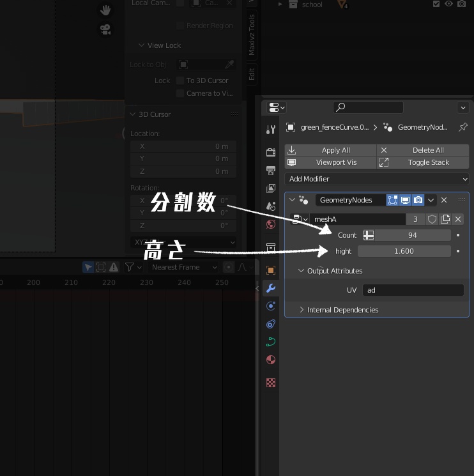
Task: Toggle school collection exclude checkbox
Action: click(x=436, y=4)
